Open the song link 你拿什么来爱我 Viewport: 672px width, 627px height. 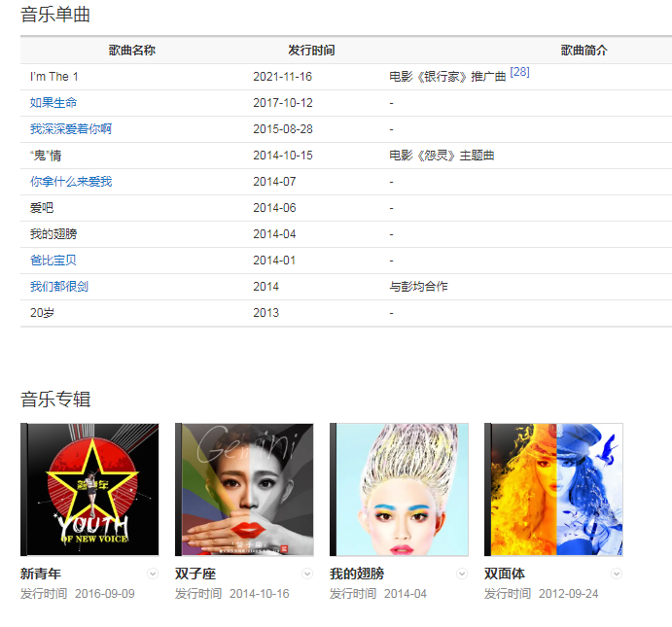tap(71, 182)
